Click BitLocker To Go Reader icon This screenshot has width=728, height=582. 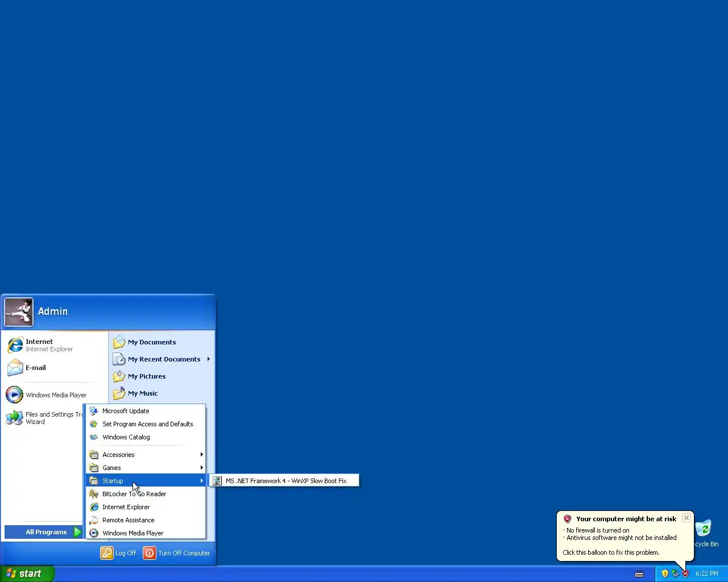[x=94, y=494]
